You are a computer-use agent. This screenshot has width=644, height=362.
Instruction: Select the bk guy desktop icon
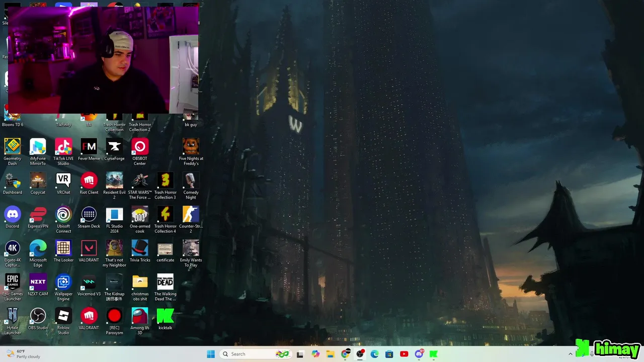click(x=191, y=121)
